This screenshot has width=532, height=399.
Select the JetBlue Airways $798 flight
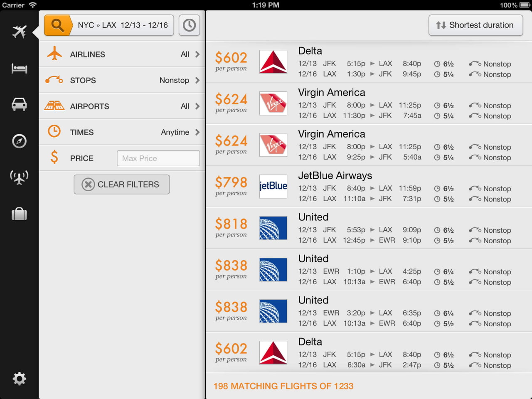point(368,187)
